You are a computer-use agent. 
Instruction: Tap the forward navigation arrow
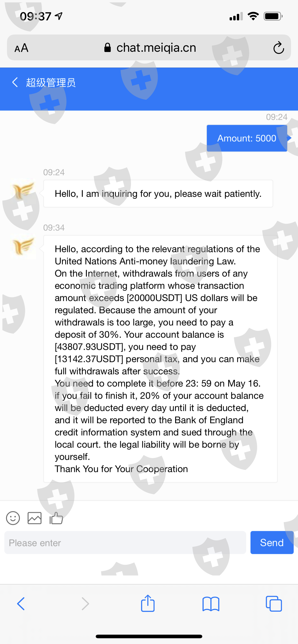point(85,604)
